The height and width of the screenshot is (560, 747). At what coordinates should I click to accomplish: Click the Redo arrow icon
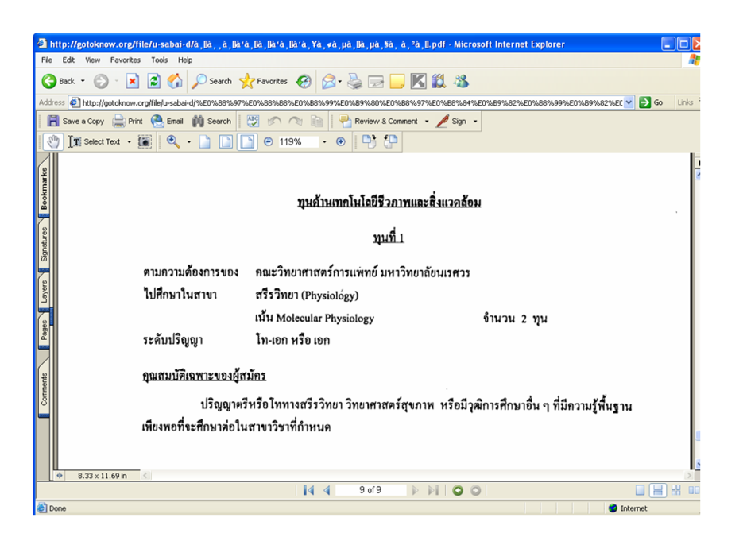point(296,121)
